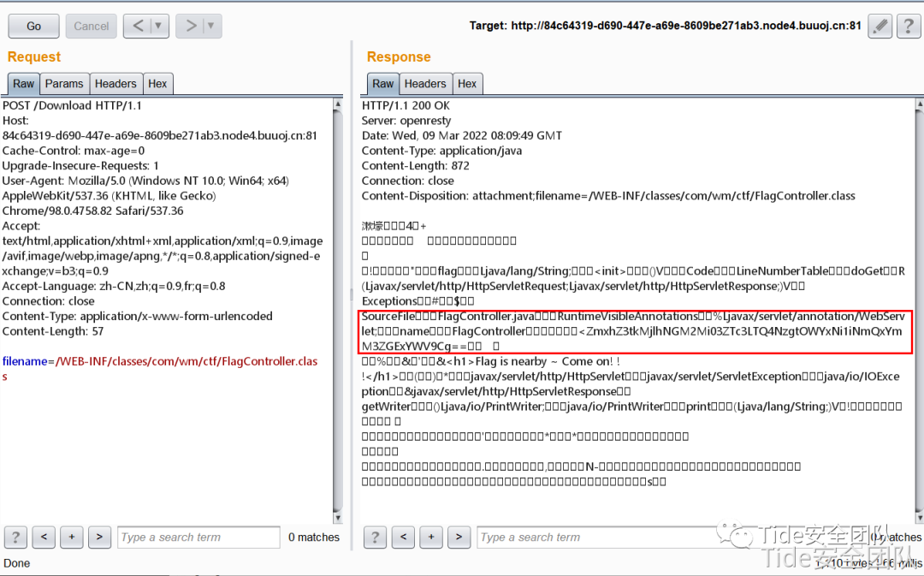
Task: Edit the target with the pencil icon
Action: [880, 26]
